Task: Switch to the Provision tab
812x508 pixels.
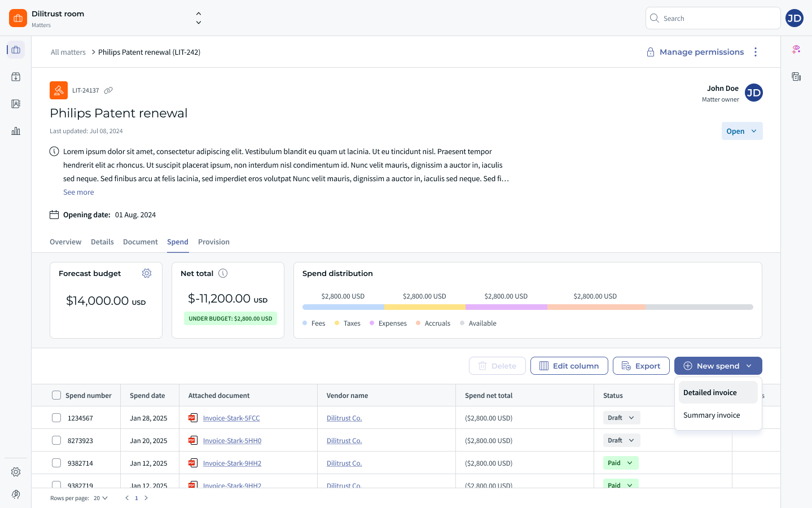Action: click(214, 242)
